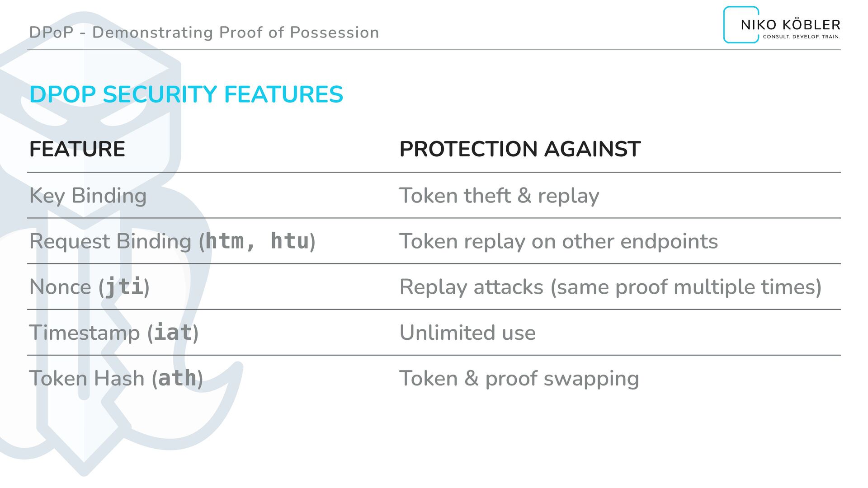Viewport: 868px width, 488px height.
Task: Click the Key Binding table cell
Action: 88,196
